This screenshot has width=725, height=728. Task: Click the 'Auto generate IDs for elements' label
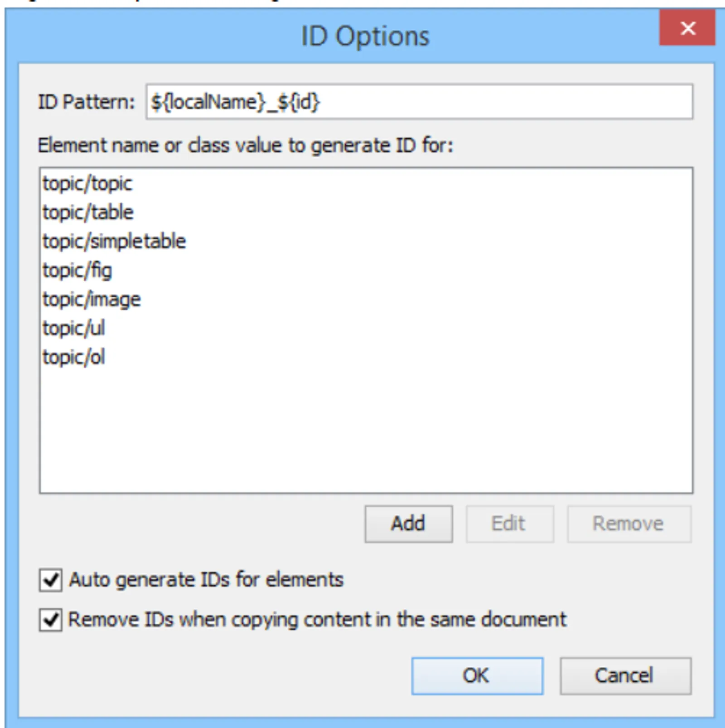coord(206,580)
